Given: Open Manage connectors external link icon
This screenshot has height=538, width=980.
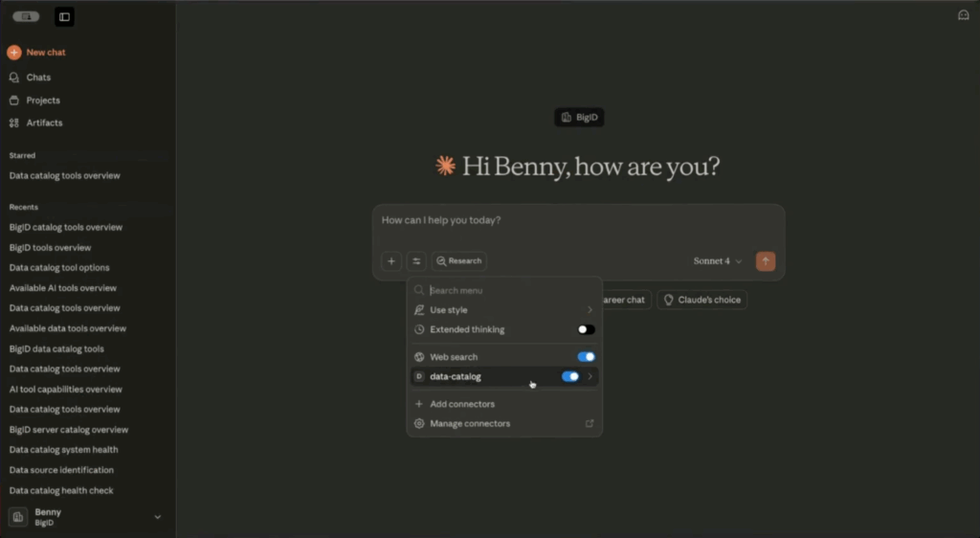Looking at the screenshot, I should coord(590,423).
